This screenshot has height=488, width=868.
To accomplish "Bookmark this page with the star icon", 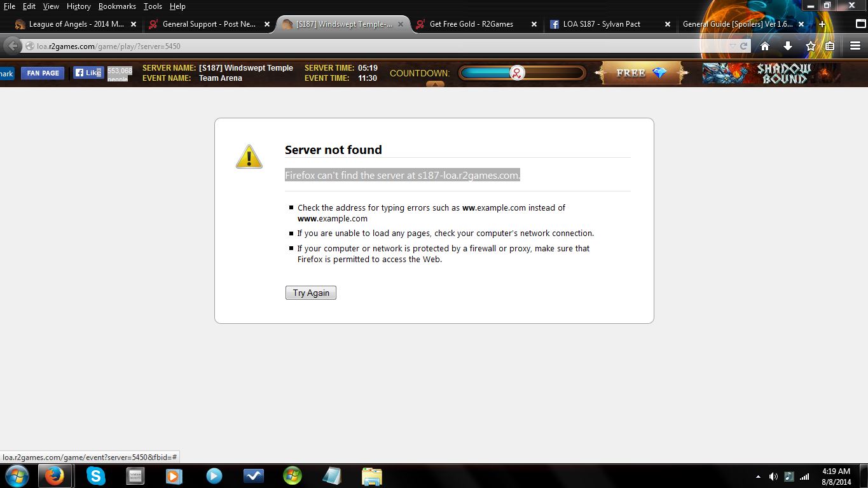I will click(x=810, y=46).
